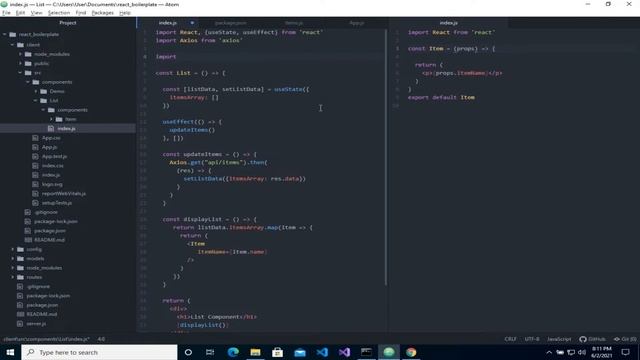Image resolution: width=640 pixels, height=360 pixels.
Task: Expand the Demo folder arrow
Action: (x=36, y=91)
